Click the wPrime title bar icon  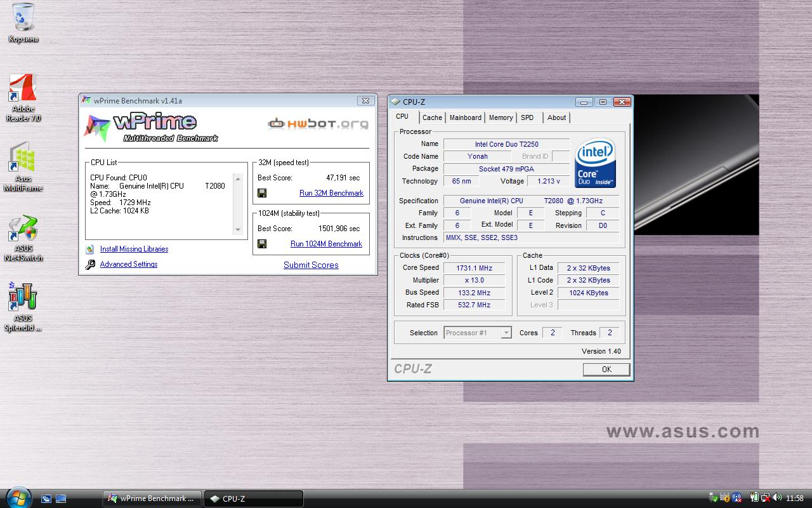tap(87, 100)
